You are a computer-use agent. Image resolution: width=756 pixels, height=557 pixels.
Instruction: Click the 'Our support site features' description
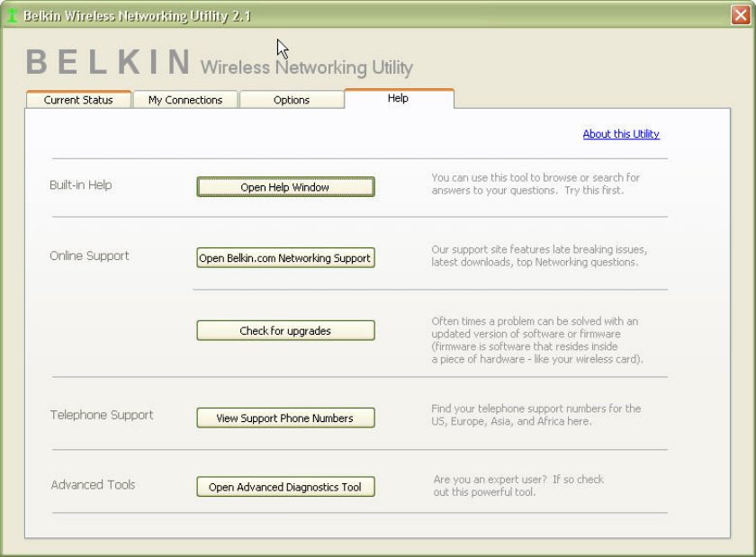[x=539, y=256]
